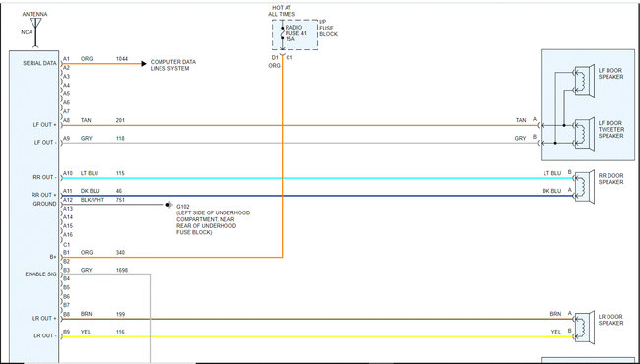Click circuit number '116'
The image size is (640, 364).
(120, 332)
